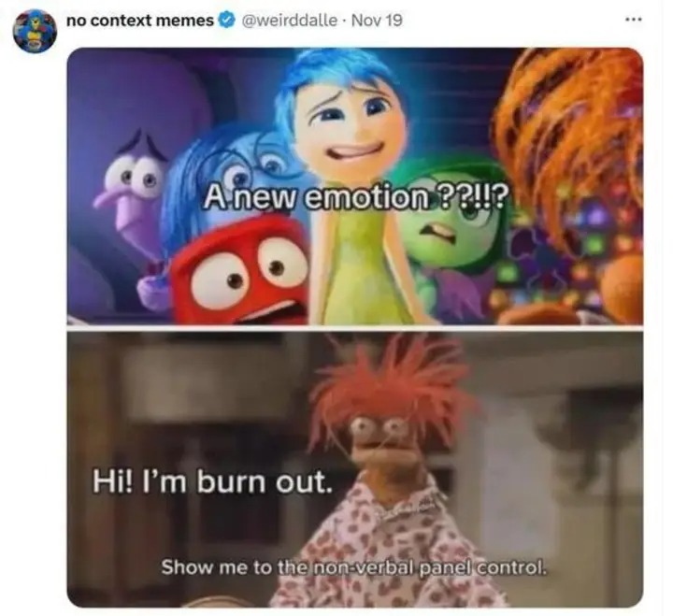Open the top Inside Out meme panel
Image resolution: width=673 pixels, height=616 pixels.
click(x=355, y=185)
